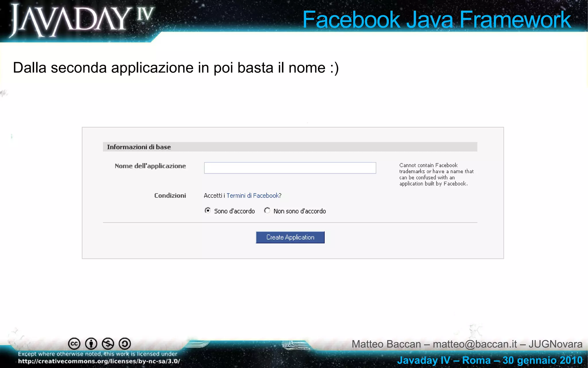Open the Termini di Facebook link
This screenshot has width=588, height=368.
(253, 195)
